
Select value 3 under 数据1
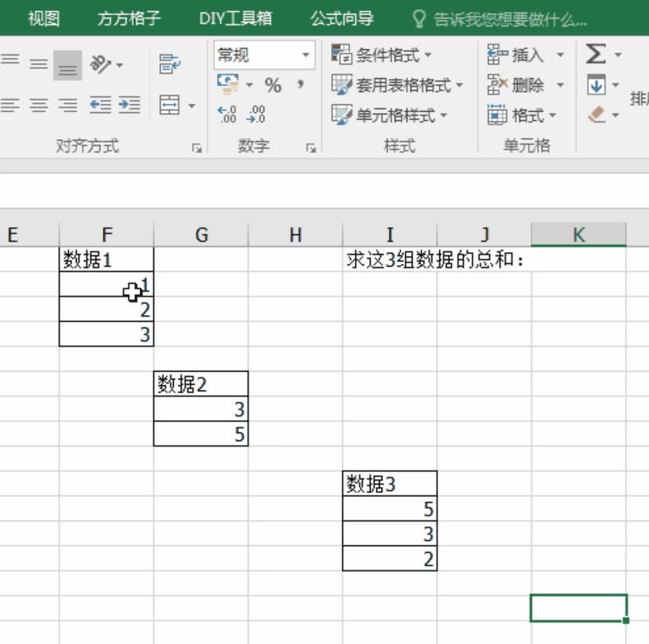(107, 334)
